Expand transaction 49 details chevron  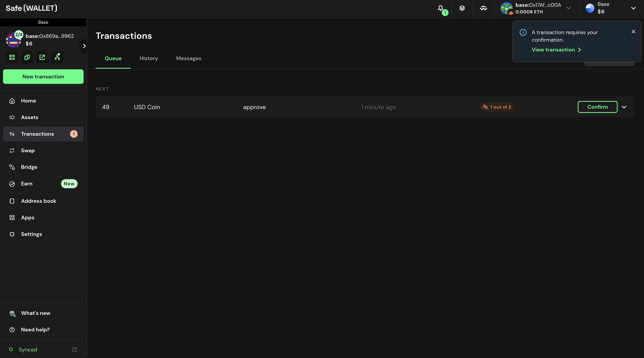(x=624, y=107)
